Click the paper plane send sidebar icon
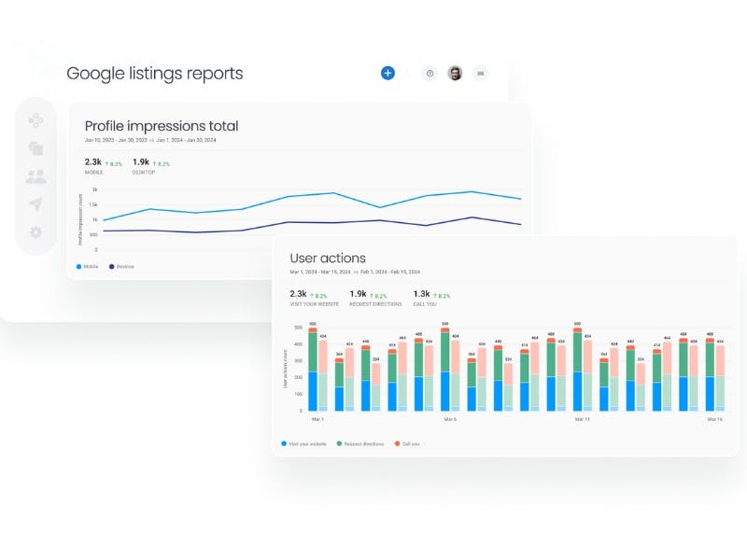This screenshot has width=747, height=560. point(35,203)
